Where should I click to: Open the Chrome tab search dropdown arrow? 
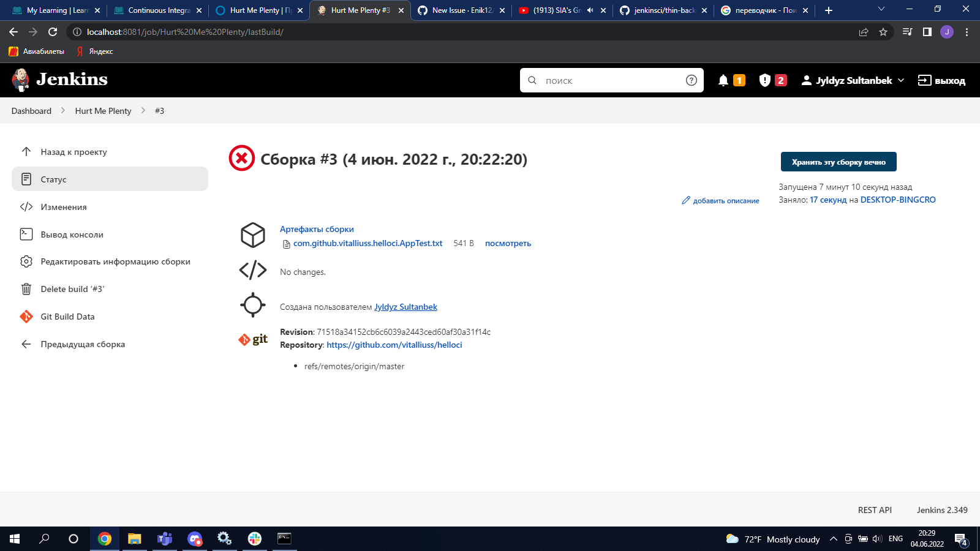point(881,9)
